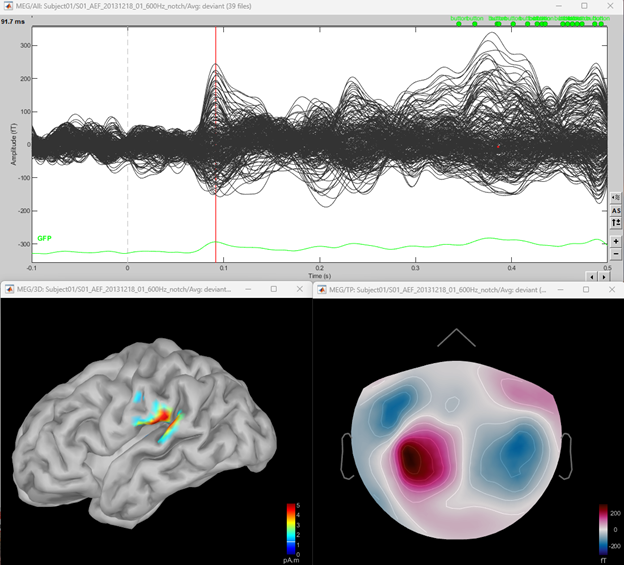Close the MEG/TP topography window
624x565 pixels.
(610, 289)
